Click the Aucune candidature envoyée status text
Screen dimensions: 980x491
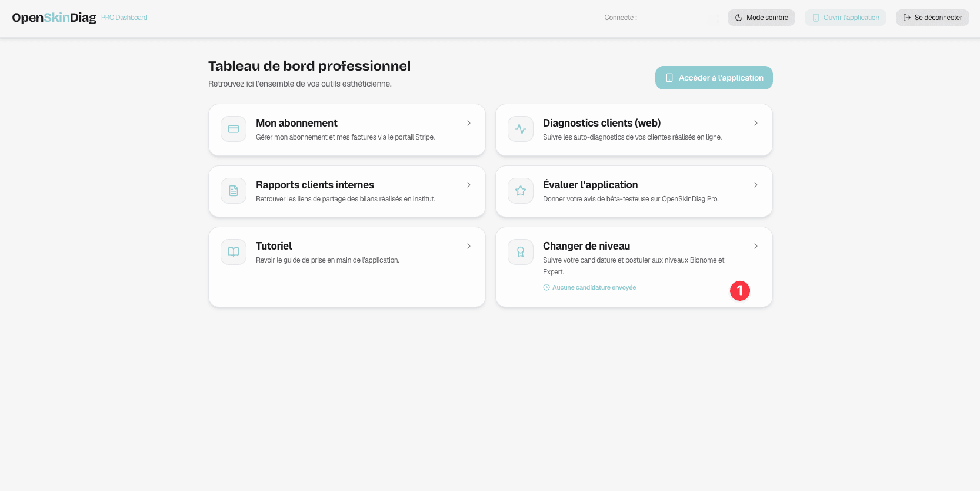[594, 287]
